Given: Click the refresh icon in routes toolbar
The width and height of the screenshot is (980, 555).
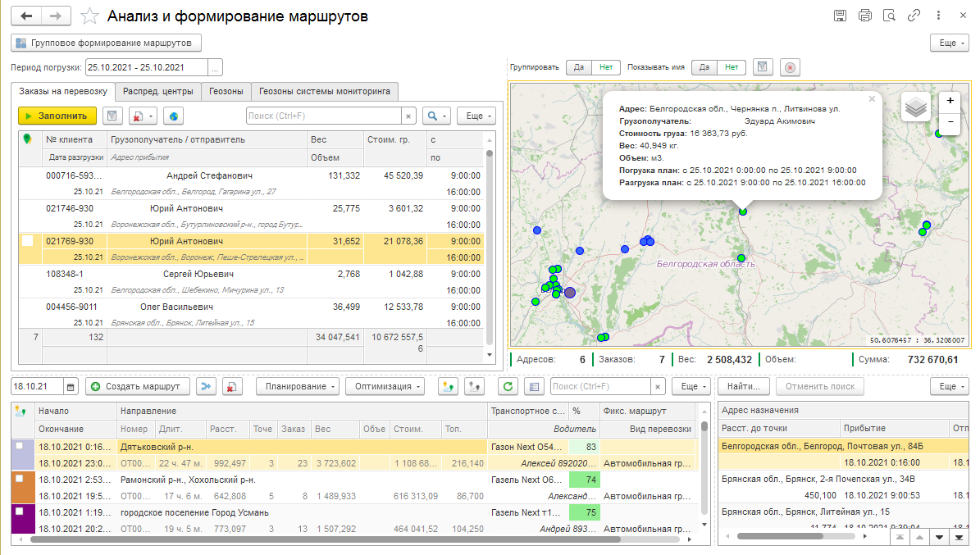Looking at the screenshot, I should pos(508,386).
